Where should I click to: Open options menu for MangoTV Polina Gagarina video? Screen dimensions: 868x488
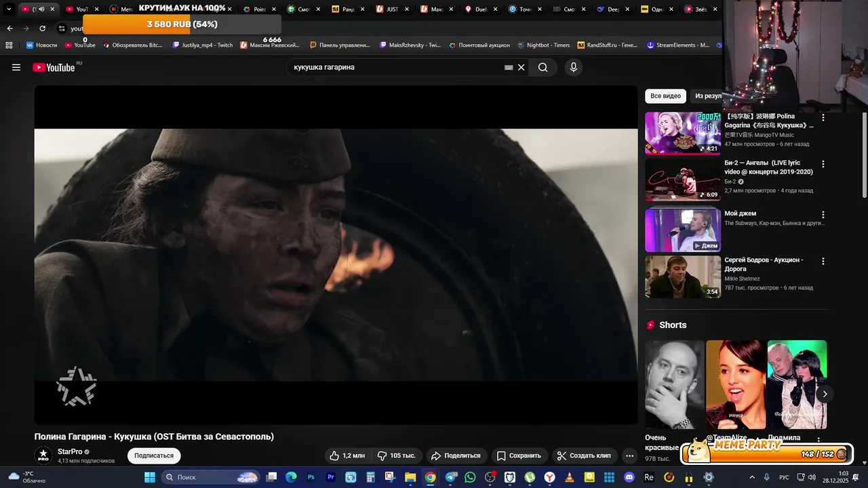tap(823, 117)
